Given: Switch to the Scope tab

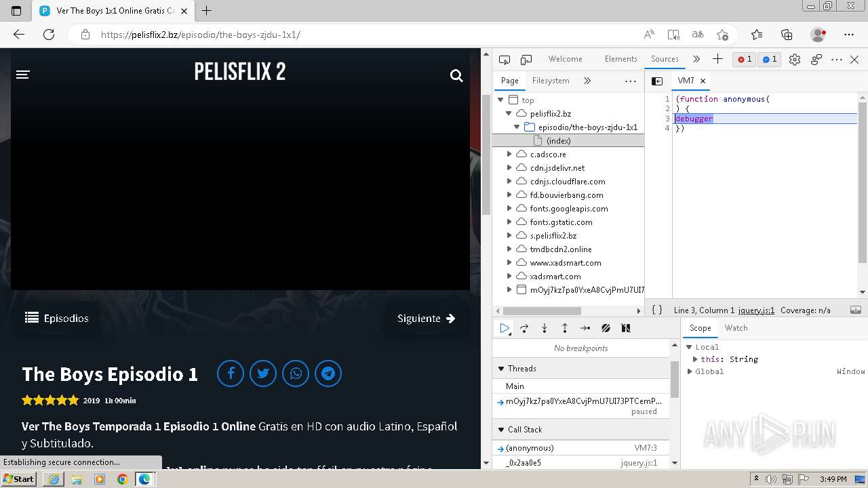Looking at the screenshot, I should [700, 328].
